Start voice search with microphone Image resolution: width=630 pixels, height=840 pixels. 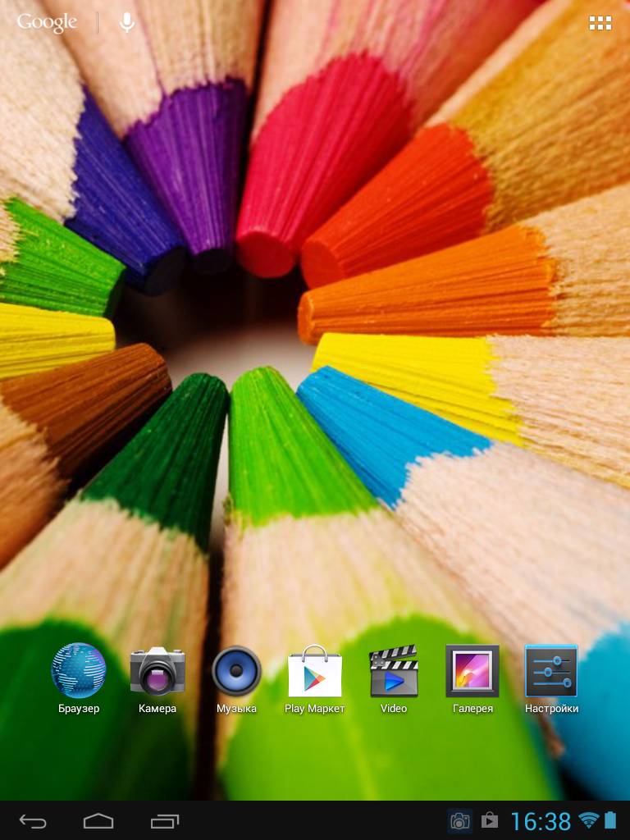127,22
